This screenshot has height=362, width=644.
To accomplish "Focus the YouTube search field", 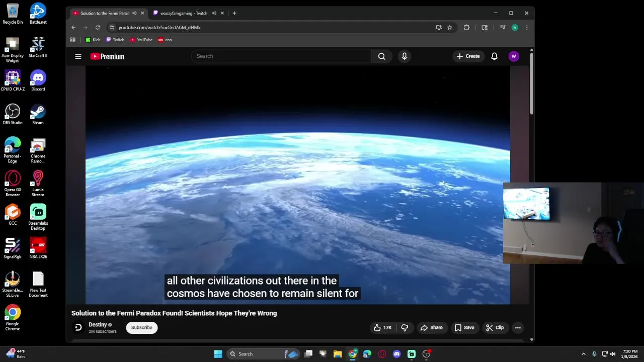I will 281,56.
